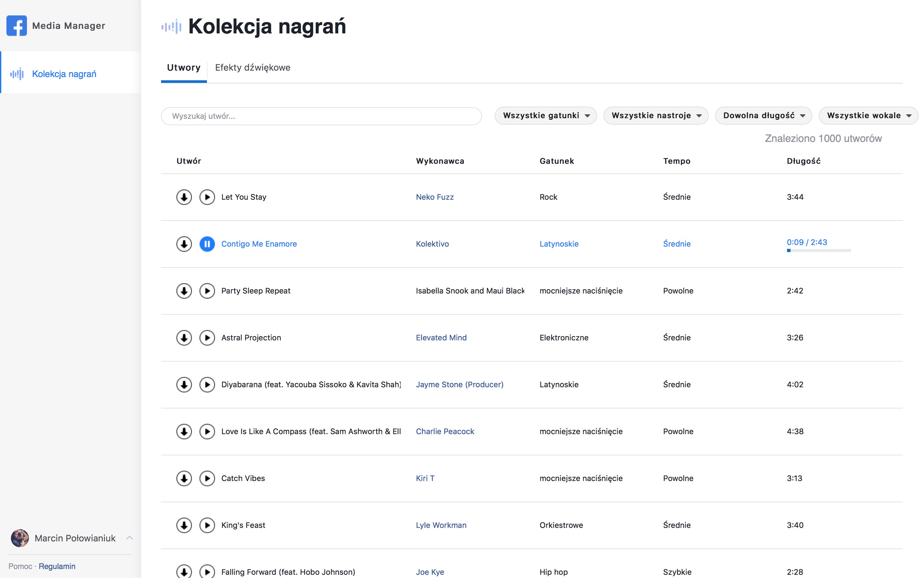Click Marcin Połowianiuk's profile avatar
Screen dimensions: 924x578
click(20, 538)
